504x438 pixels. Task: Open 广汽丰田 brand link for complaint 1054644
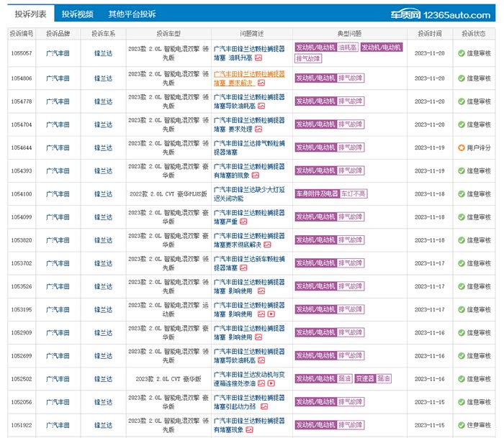click(x=58, y=148)
